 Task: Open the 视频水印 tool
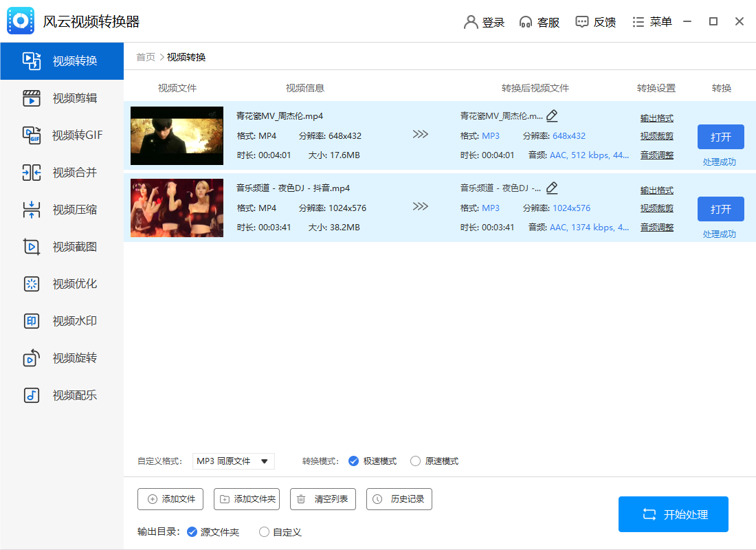62,321
